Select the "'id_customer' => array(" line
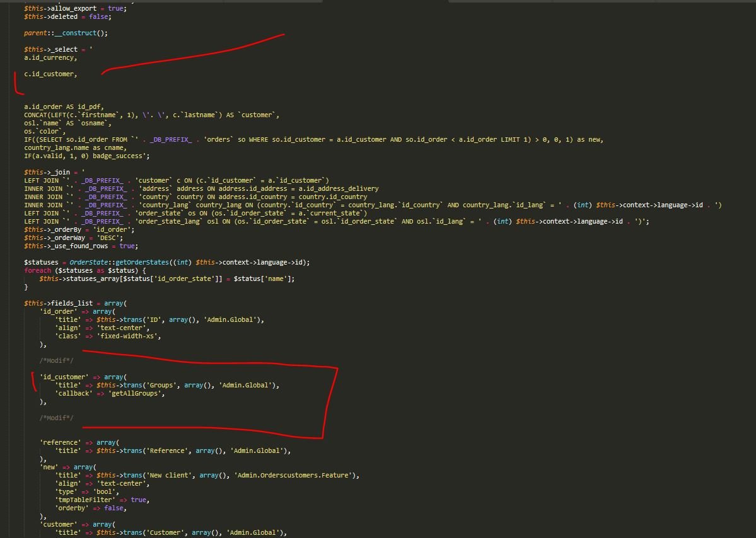Viewport: 756px width, 538px height. click(83, 377)
